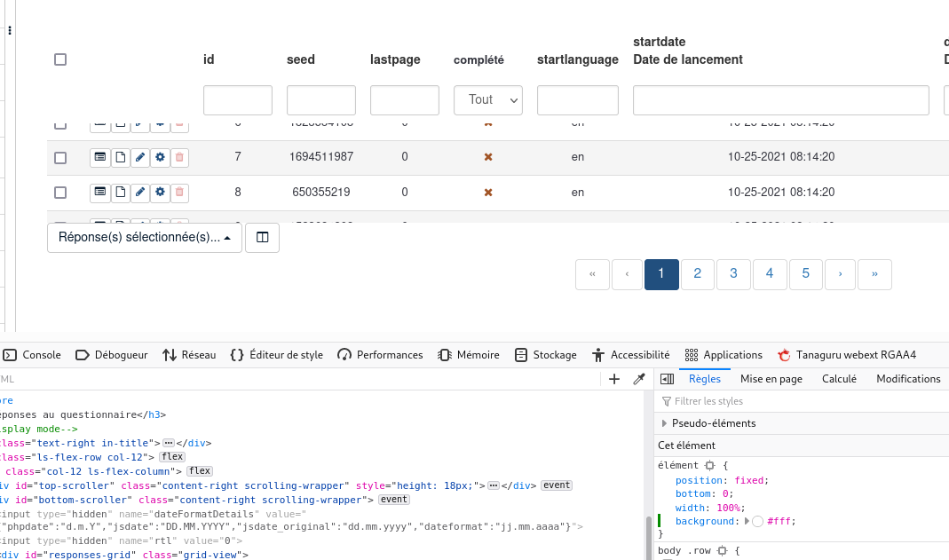The width and height of the screenshot is (949, 560).
Task: Open the 'Réponse(s) sélectionnée(s)' dropdown
Action: pyautogui.click(x=145, y=238)
